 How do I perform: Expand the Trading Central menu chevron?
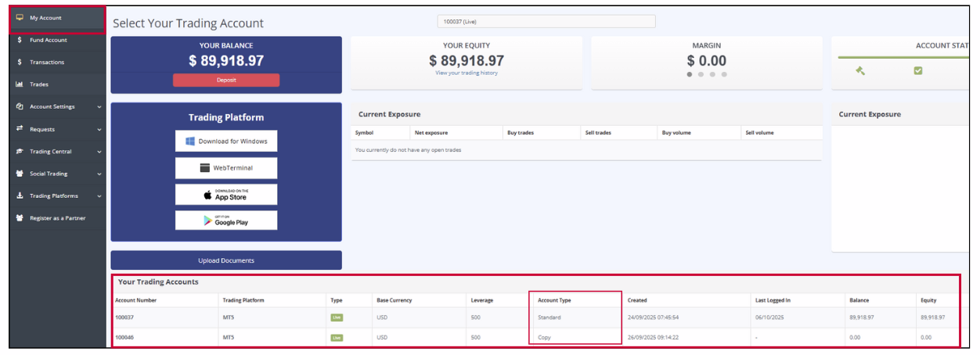pos(99,152)
